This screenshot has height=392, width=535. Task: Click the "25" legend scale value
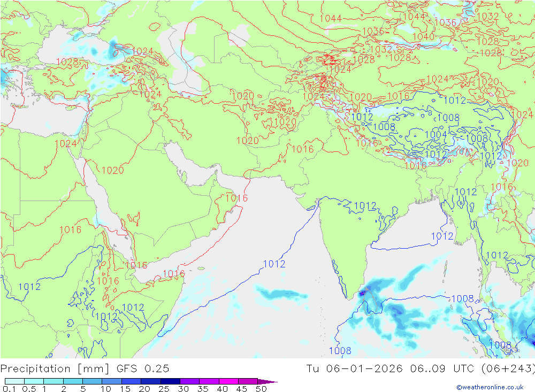pos(164,389)
